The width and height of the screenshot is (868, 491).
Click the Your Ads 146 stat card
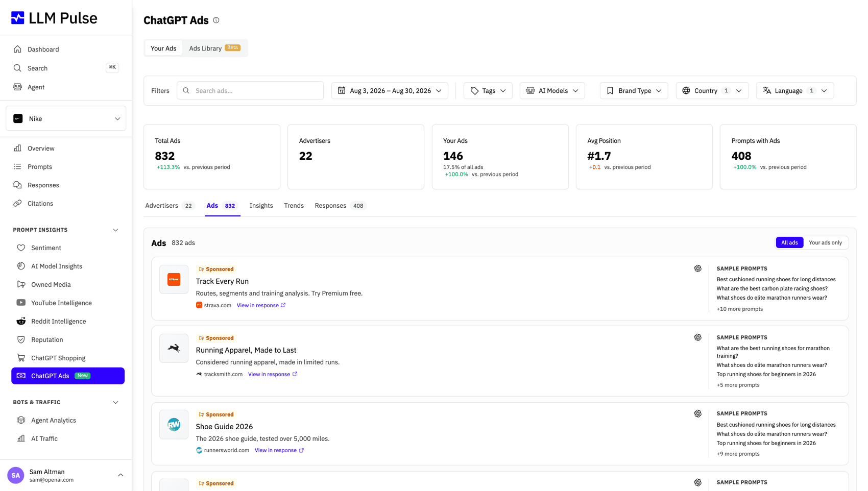(500, 157)
